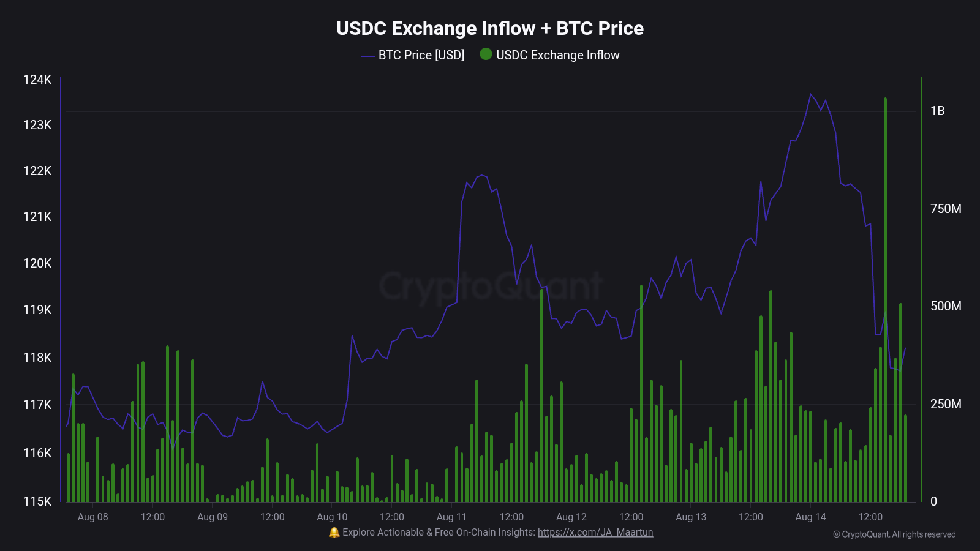Click the green USDC Exchange Inflow legend dot
Image resolution: width=980 pixels, height=551 pixels.
486,54
